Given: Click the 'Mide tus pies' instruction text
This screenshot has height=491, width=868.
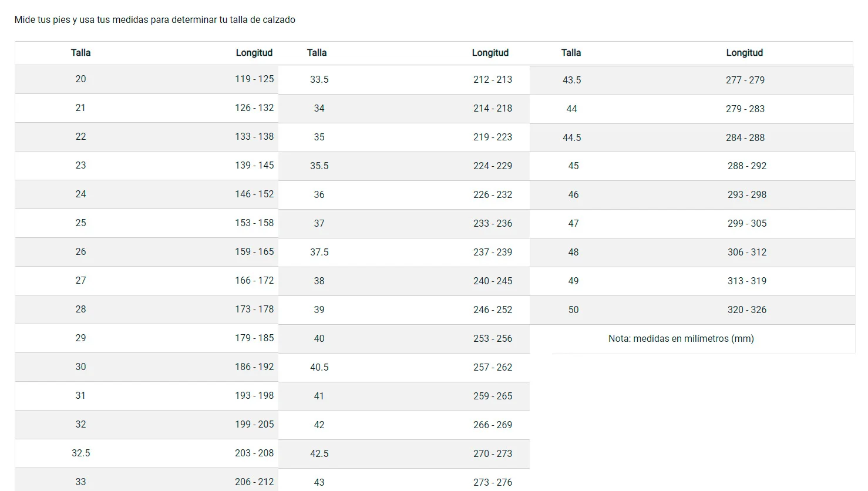Looking at the screenshot, I should point(154,19).
